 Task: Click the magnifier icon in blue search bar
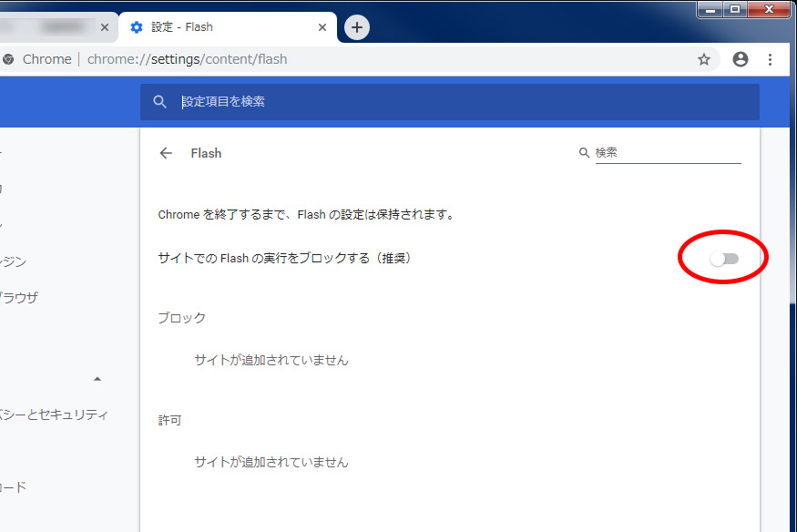(x=159, y=102)
